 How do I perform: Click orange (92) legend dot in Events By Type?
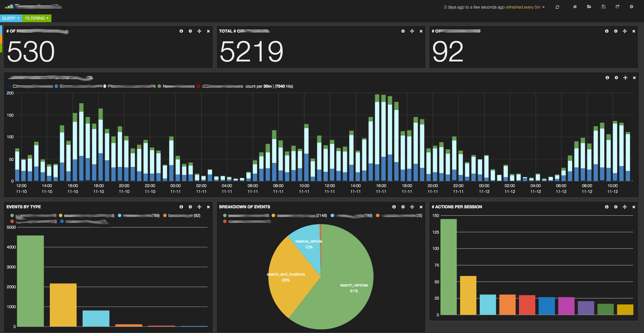coord(165,215)
